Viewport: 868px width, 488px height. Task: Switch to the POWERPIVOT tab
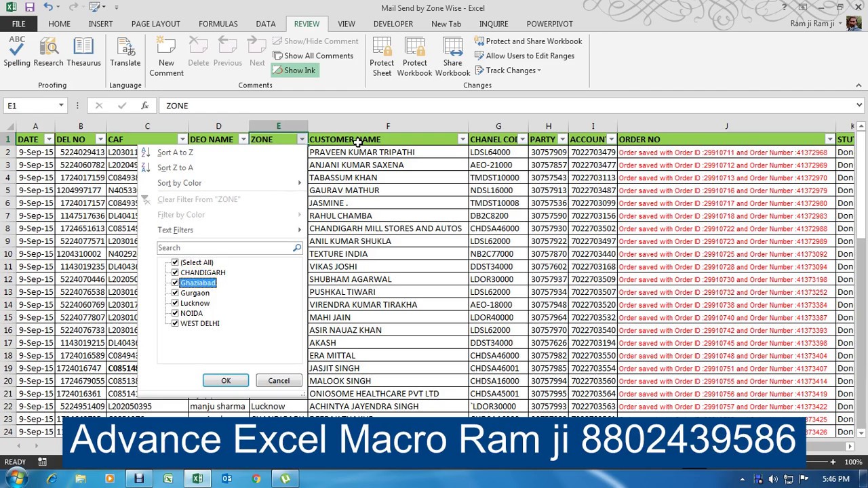pyautogui.click(x=549, y=24)
